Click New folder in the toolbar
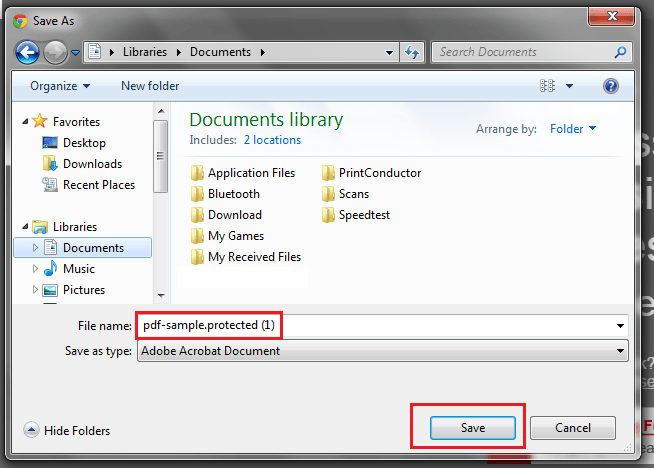Viewport: 654px width, 468px height. click(150, 86)
